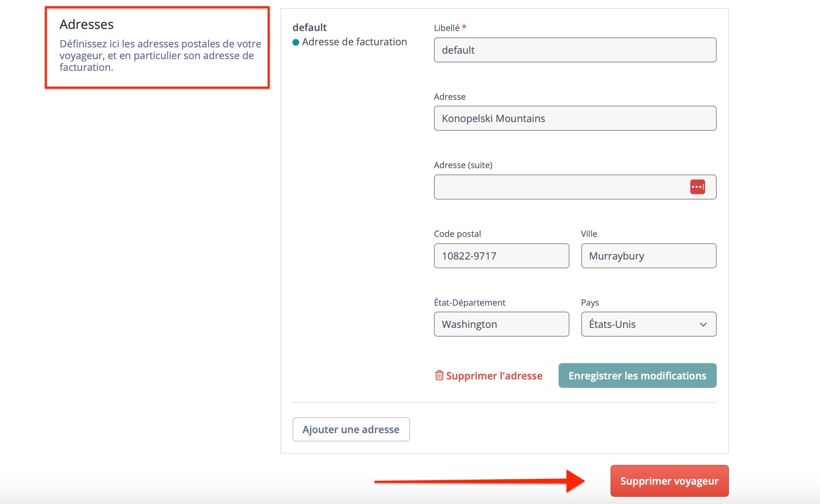Edit the Code postal field
This screenshot has height=504, width=820.
501,256
